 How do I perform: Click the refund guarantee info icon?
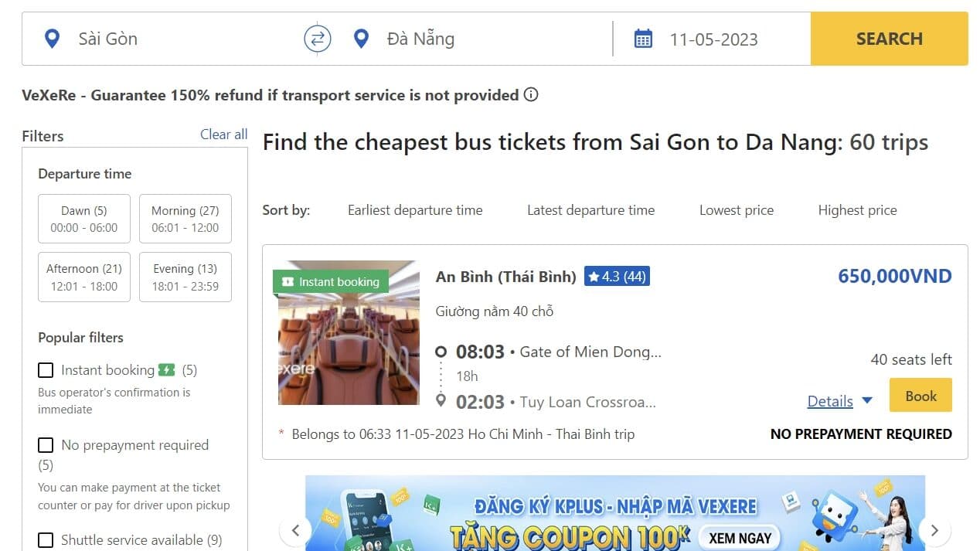click(531, 95)
